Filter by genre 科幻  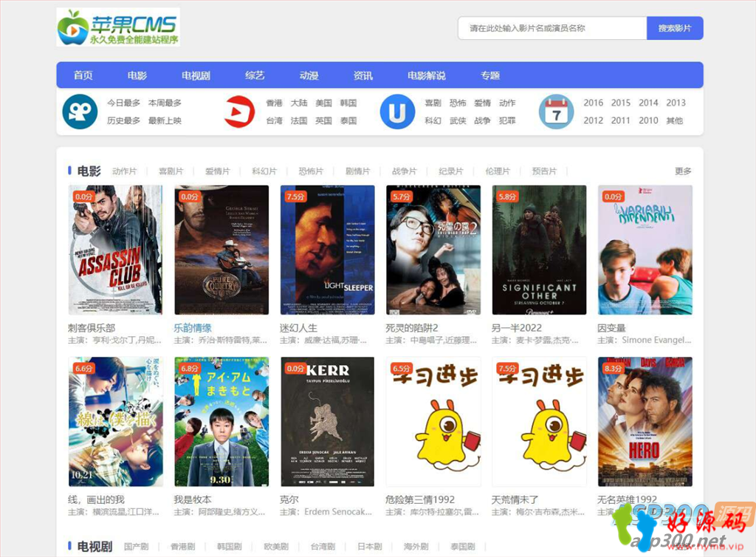coord(433,120)
